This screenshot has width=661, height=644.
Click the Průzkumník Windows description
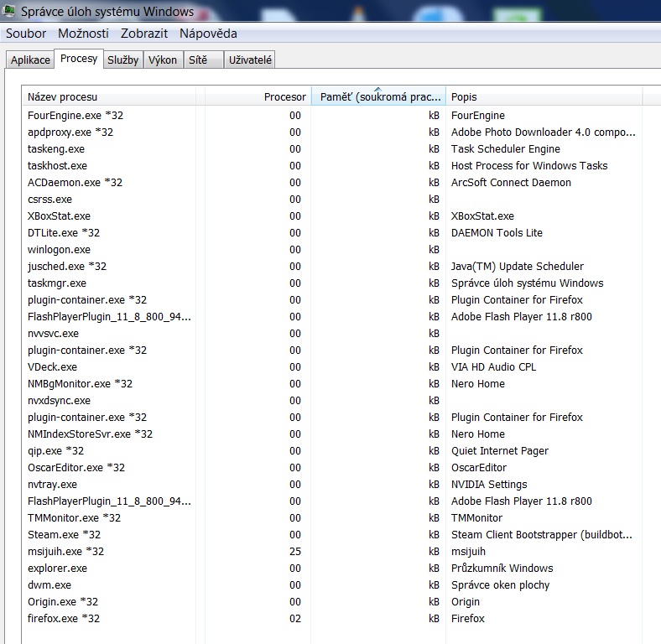coord(502,569)
